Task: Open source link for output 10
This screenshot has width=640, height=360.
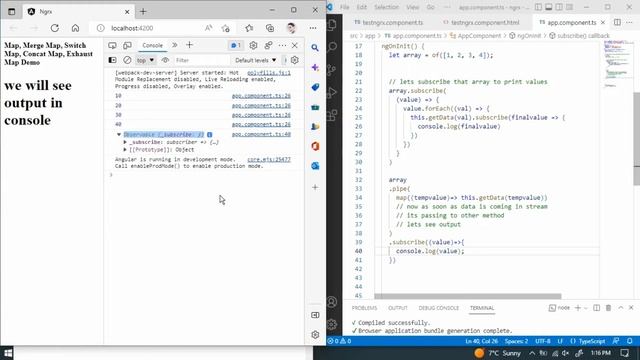Action: pyautogui.click(x=261, y=96)
